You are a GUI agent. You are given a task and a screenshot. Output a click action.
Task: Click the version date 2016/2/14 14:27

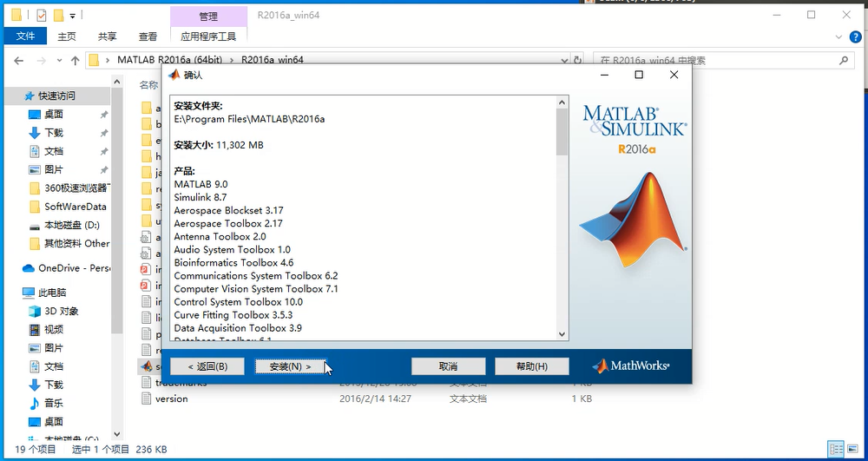point(375,398)
